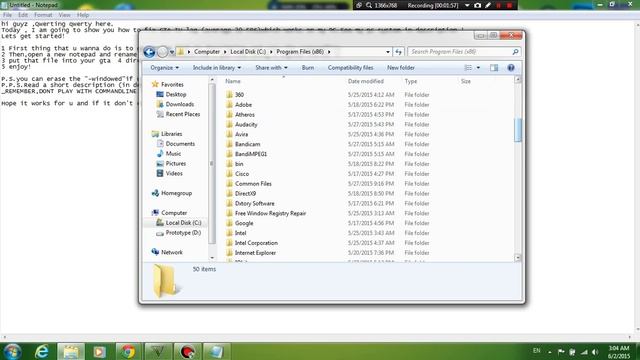Screen dimensions: 640x360
Task: Select Computer in the address breadcrumb
Action: (x=207, y=52)
